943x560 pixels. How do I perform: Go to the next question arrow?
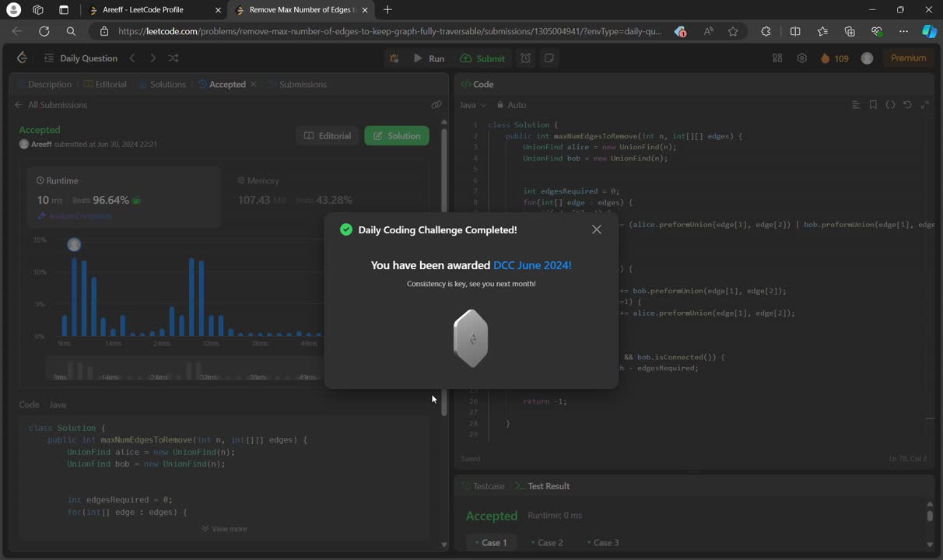click(152, 58)
